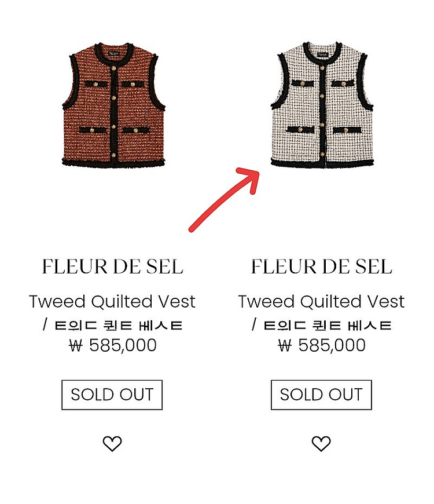Click the ₩ 585,000 price of ivory vest
The image size is (434, 504).
[322, 345]
